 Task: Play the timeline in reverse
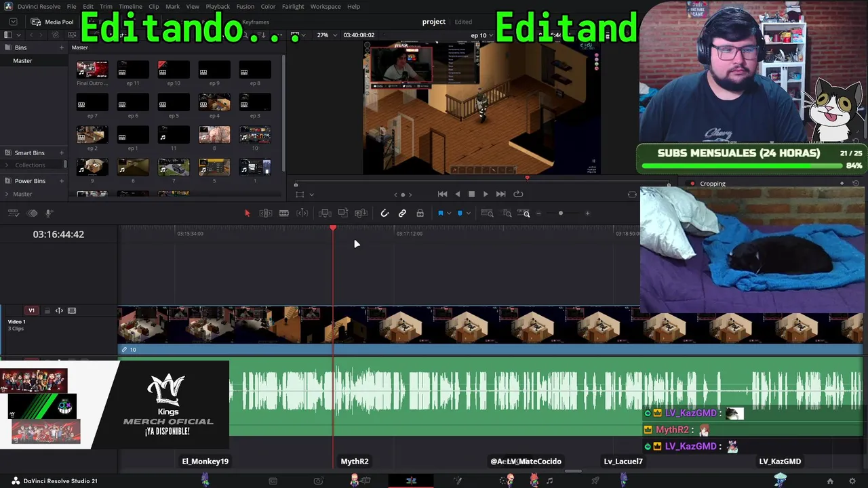[x=457, y=194]
